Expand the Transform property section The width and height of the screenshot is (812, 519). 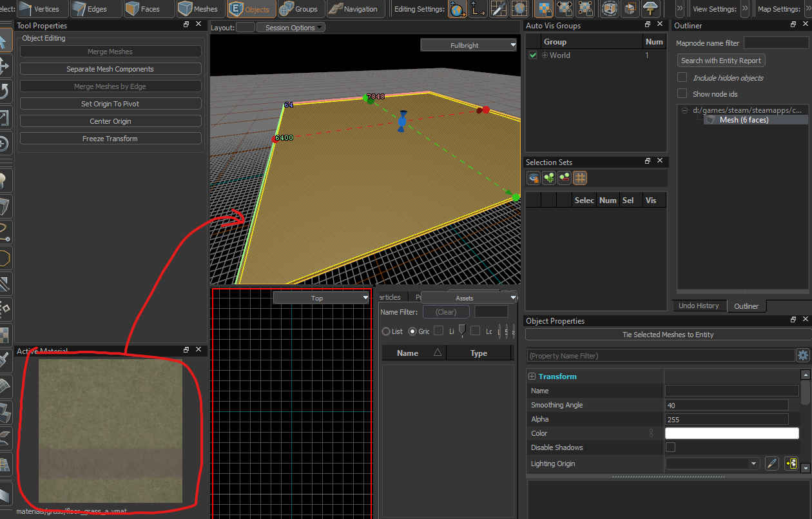[532, 377]
